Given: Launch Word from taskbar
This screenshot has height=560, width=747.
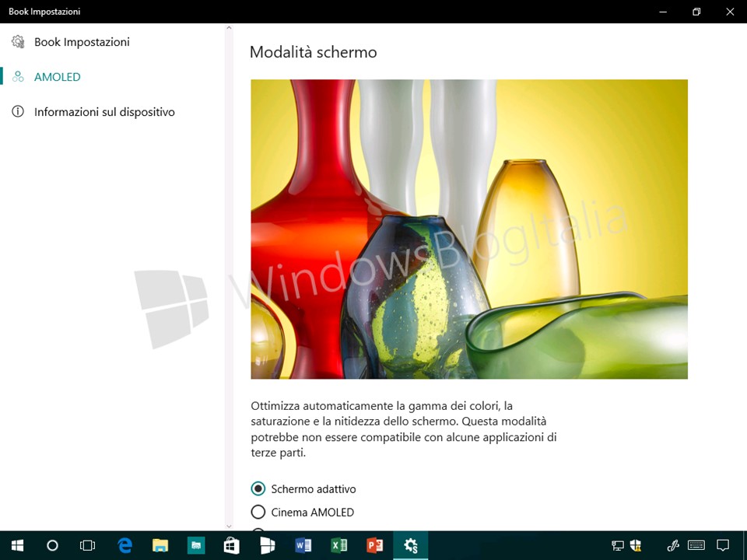Looking at the screenshot, I should click(303, 545).
